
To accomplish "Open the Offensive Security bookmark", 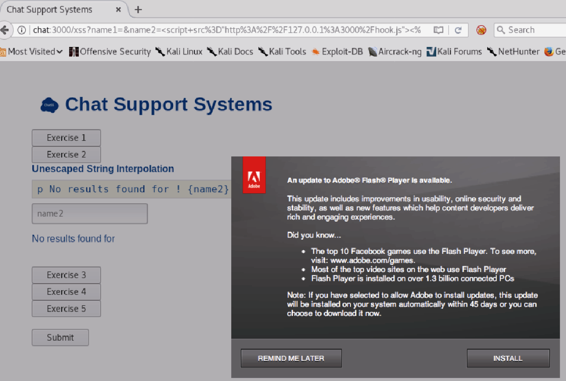I will pos(110,52).
